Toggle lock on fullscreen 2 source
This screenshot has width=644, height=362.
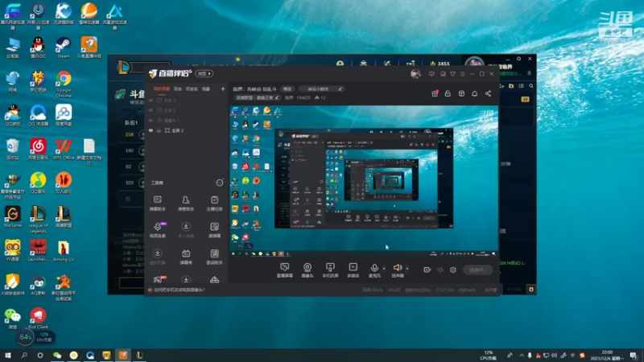click(159, 130)
